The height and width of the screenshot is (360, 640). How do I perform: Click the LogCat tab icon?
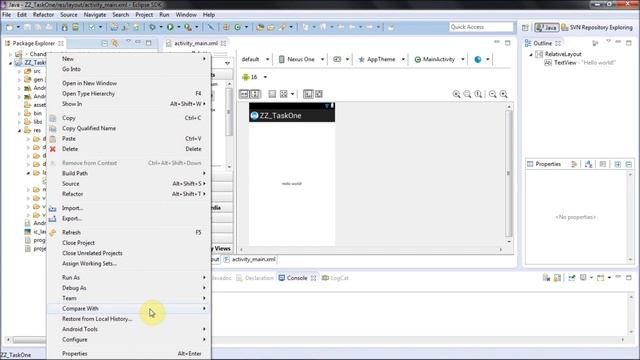pyautogui.click(x=325, y=278)
